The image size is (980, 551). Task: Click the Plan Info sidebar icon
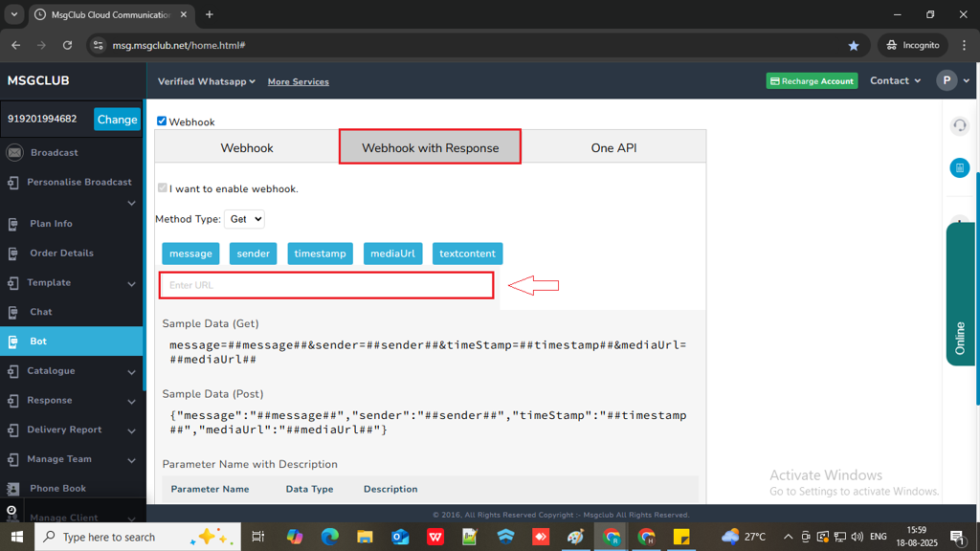coord(13,224)
